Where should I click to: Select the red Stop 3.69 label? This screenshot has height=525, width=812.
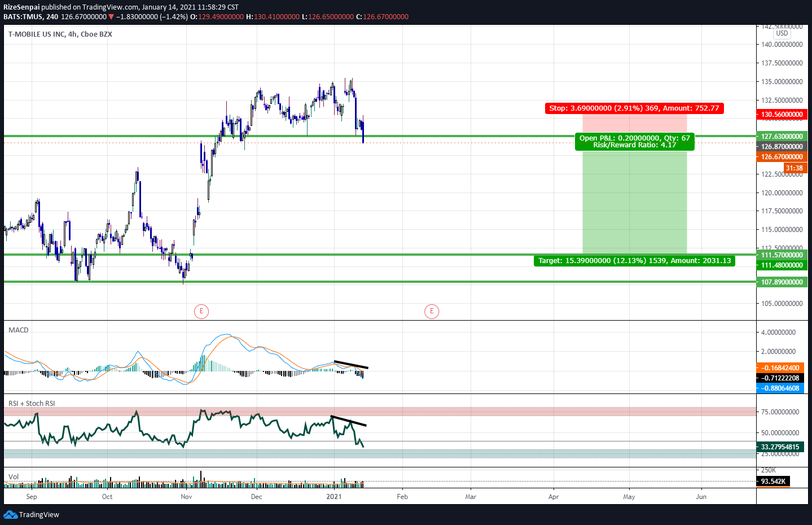click(634, 108)
